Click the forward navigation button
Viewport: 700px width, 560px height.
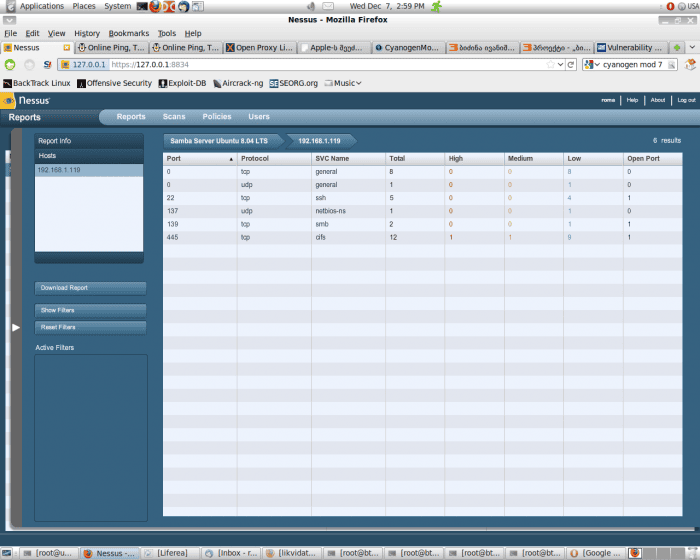point(29,65)
